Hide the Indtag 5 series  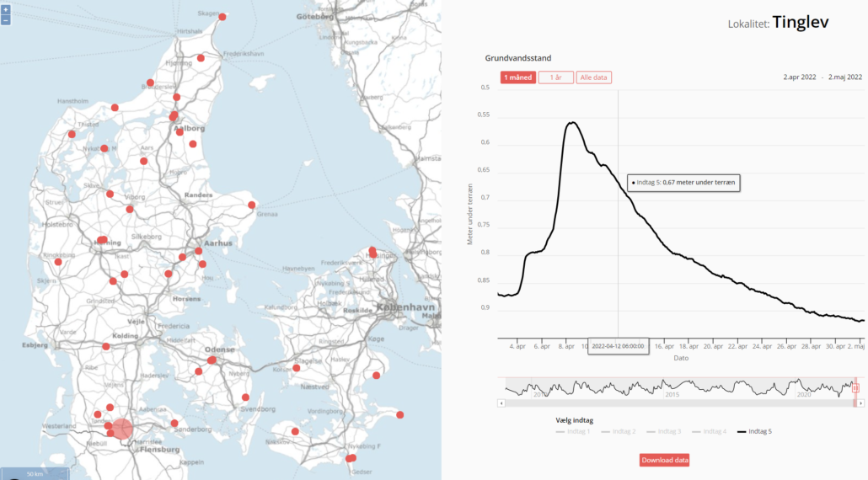(754, 431)
